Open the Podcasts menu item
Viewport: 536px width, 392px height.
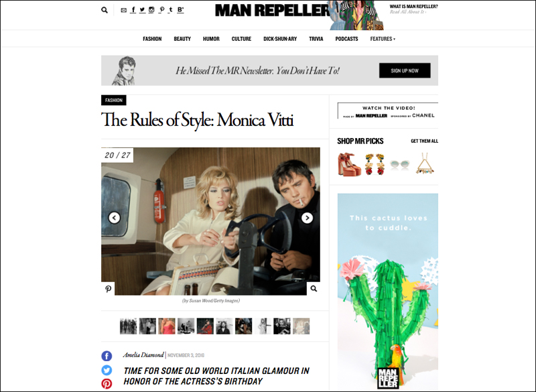346,39
